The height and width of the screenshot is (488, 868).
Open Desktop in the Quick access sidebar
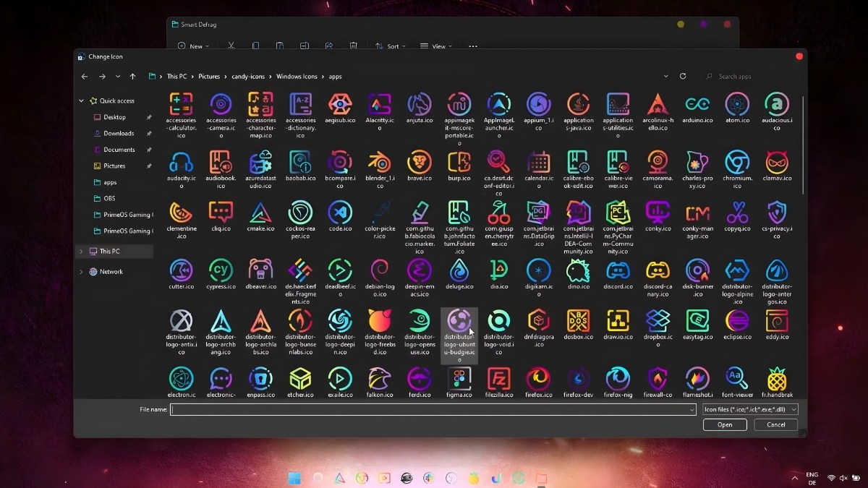click(x=114, y=117)
